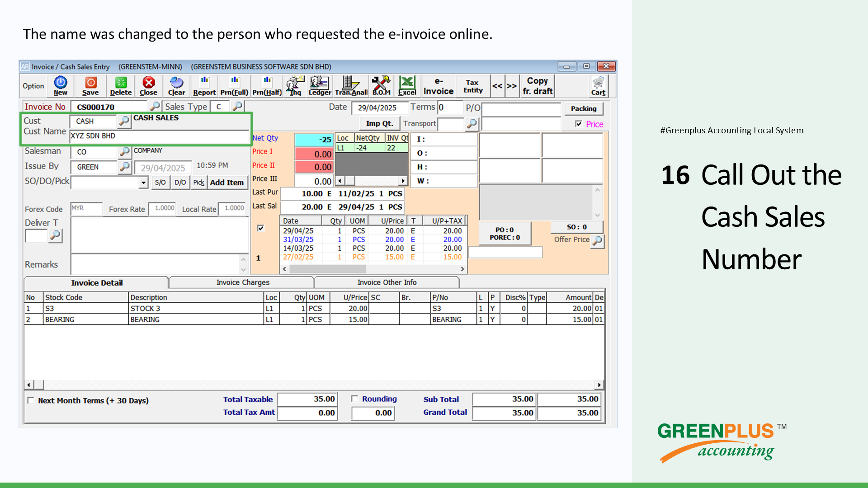868x488 pixels.
Task: Click the Stock Code column header
Action: tap(85, 297)
